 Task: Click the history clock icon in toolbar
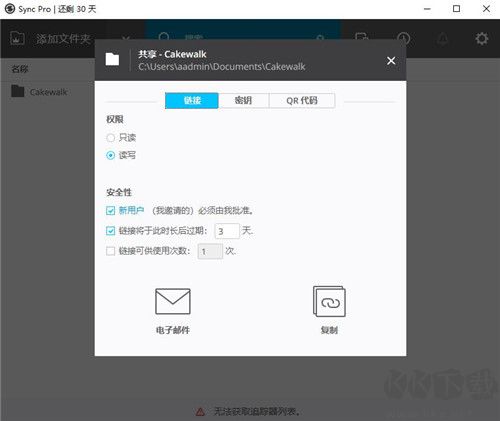point(403,38)
